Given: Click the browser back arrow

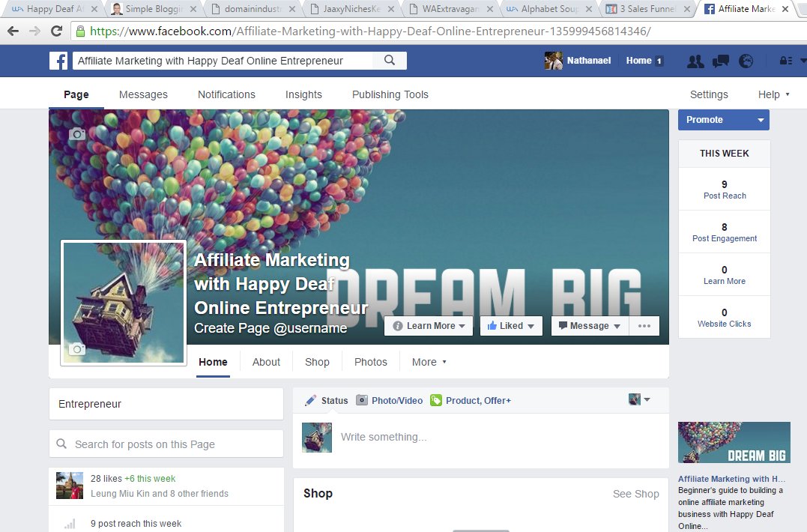Looking at the screenshot, I should [13, 31].
